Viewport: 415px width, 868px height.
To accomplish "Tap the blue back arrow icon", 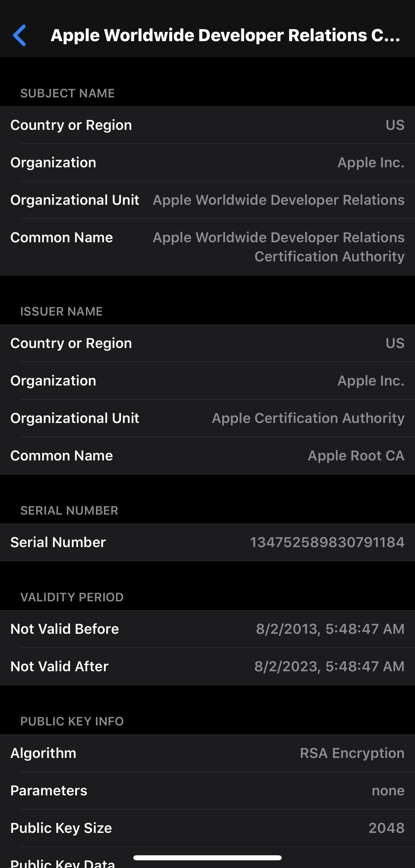I will [x=19, y=35].
